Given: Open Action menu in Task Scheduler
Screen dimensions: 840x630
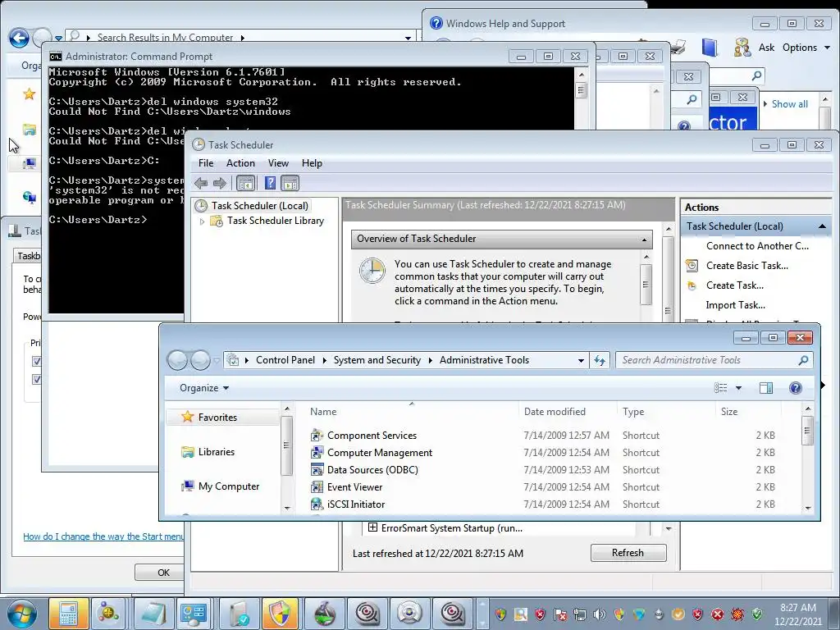Looking at the screenshot, I should pos(240,163).
